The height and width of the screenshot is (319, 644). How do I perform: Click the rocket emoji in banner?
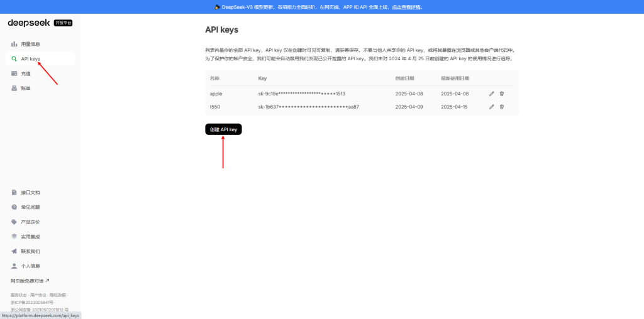pos(217,7)
